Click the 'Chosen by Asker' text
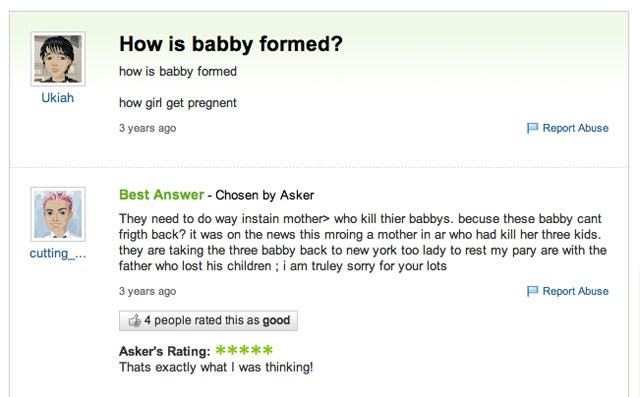640x397 pixels. click(x=264, y=195)
